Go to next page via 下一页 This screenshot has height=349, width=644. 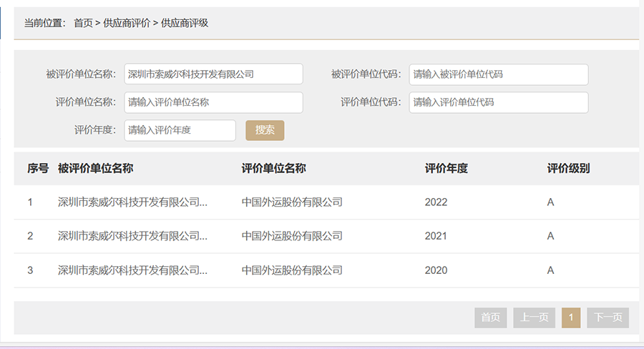click(608, 318)
